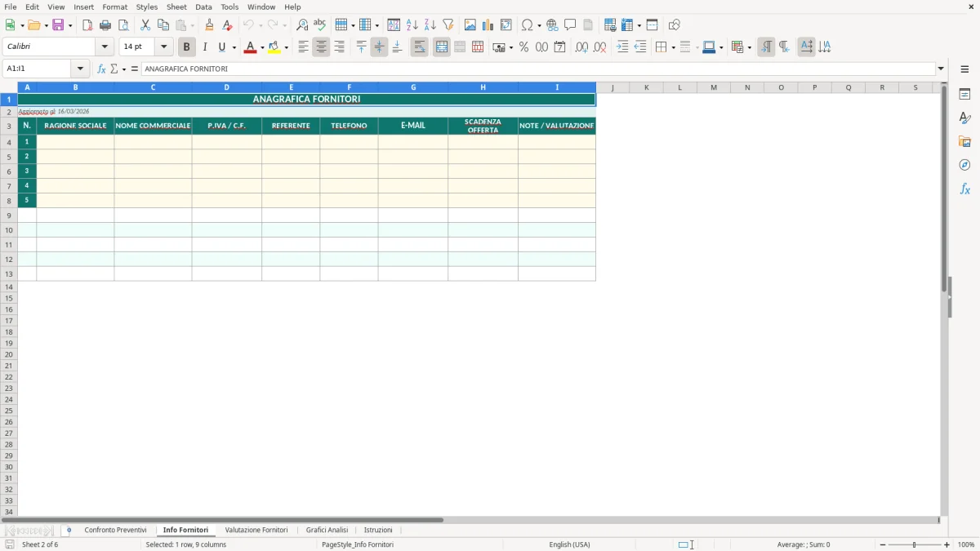Increase the indent
The height and width of the screenshot is (551, 980).
point(622,47)
